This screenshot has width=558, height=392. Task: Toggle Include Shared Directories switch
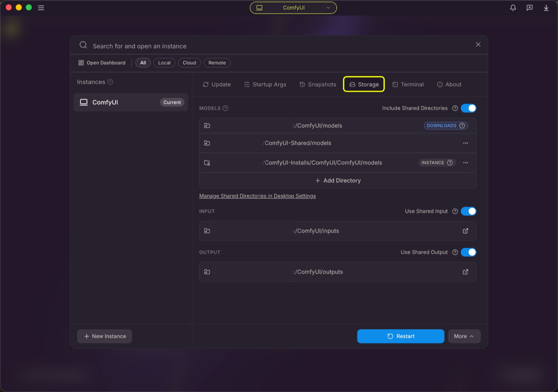(x=468, y=108)
